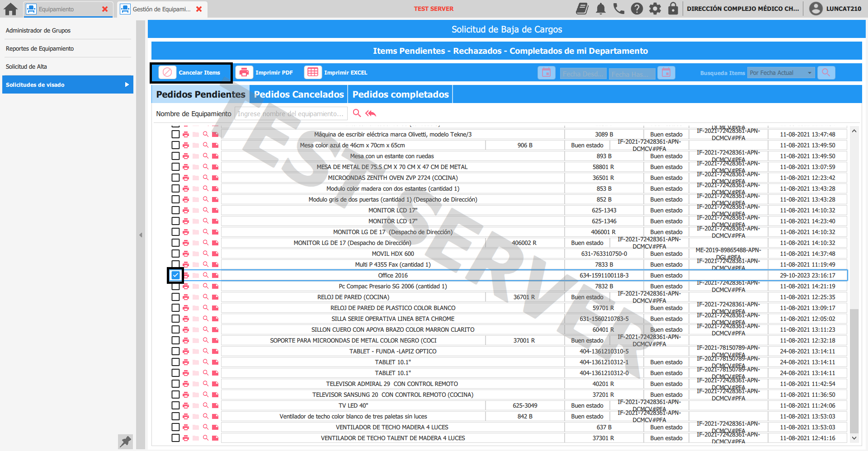Click the Cancelar Items button
The image size is (868, 451).
click(191, 73)
